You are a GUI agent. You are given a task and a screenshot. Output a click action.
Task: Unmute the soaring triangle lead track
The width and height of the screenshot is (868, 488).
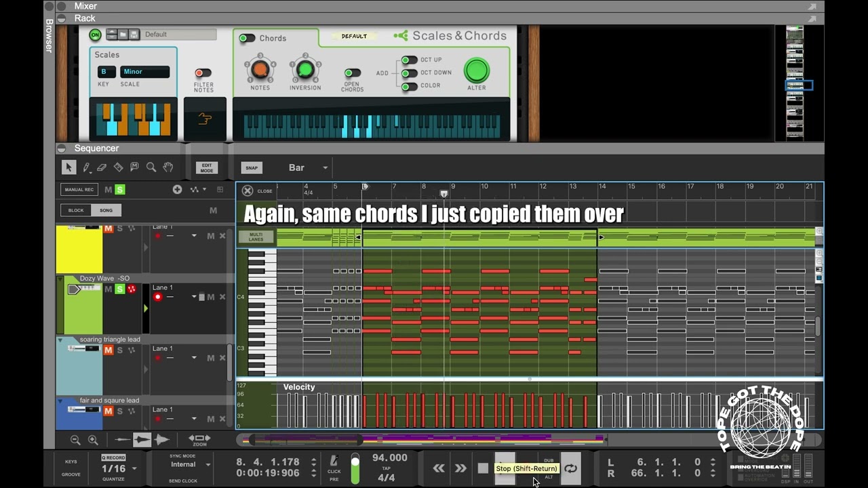click(108, 350)
